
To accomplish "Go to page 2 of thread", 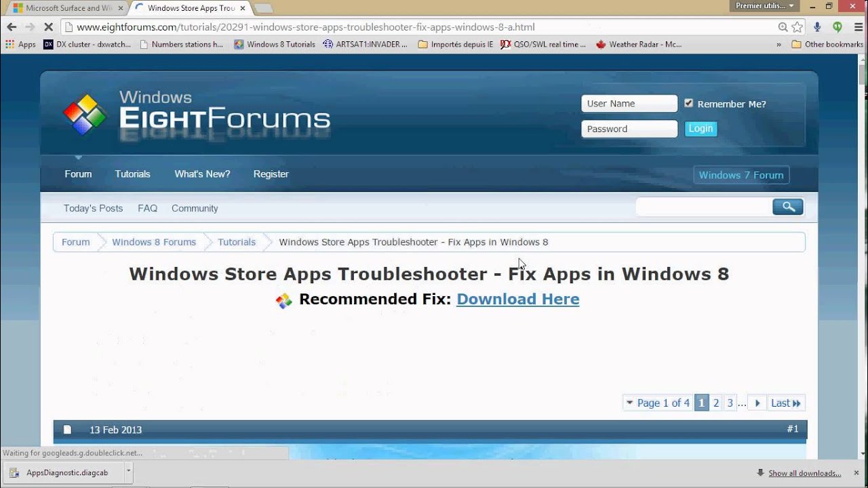I will 716,403.
